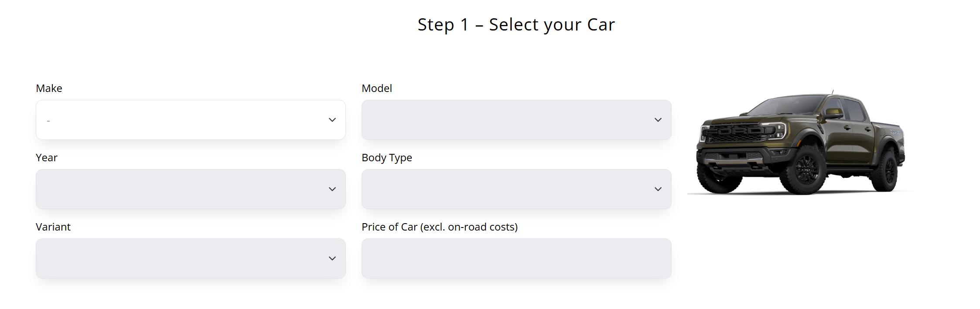Click the chevron arrow in the Year dropdown
The width and height of the screenshot is (980, 309).
pos(332,189)
